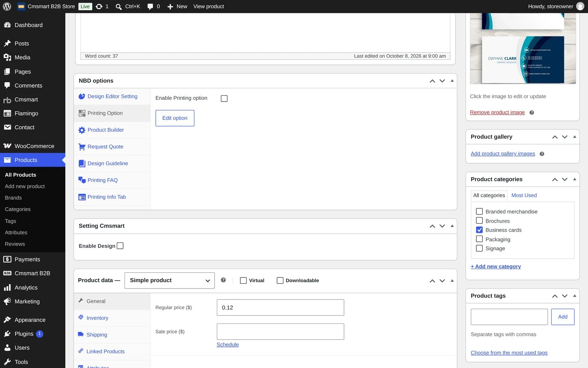Switch to Most Used categories tab
This screenshot has width=588, height=368.
[524, 195]
